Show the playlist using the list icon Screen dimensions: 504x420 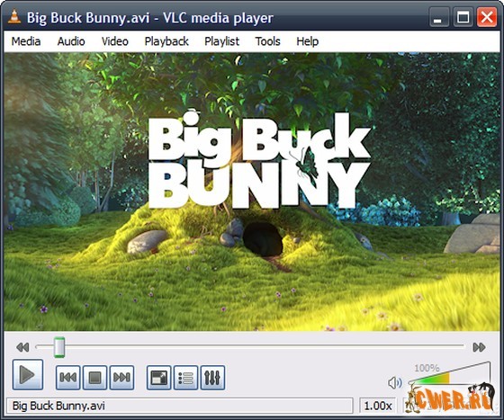(x=185, y=378)
